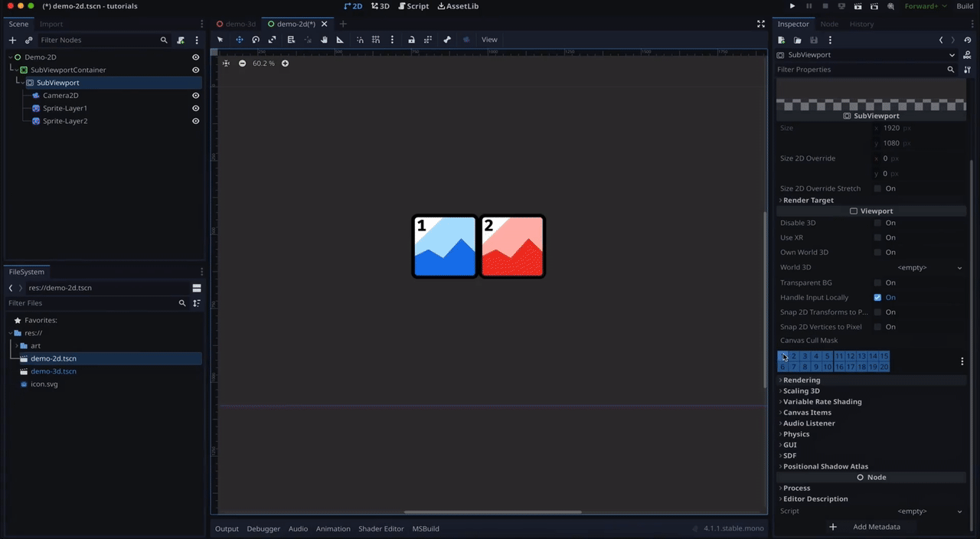This screenshot has height=539, width=980.
Task: Create new resource icon in Inspector
Action: pyautogui.click(x=782, y=40)
